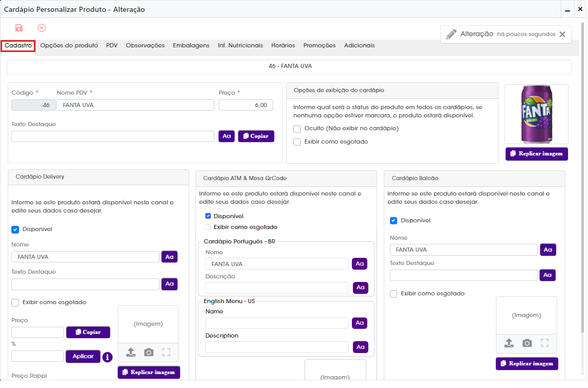Click camera icon in Cardápio Delivery
Image resolution: width=588 pixels, height=388 pixels.
pos(149,352)
